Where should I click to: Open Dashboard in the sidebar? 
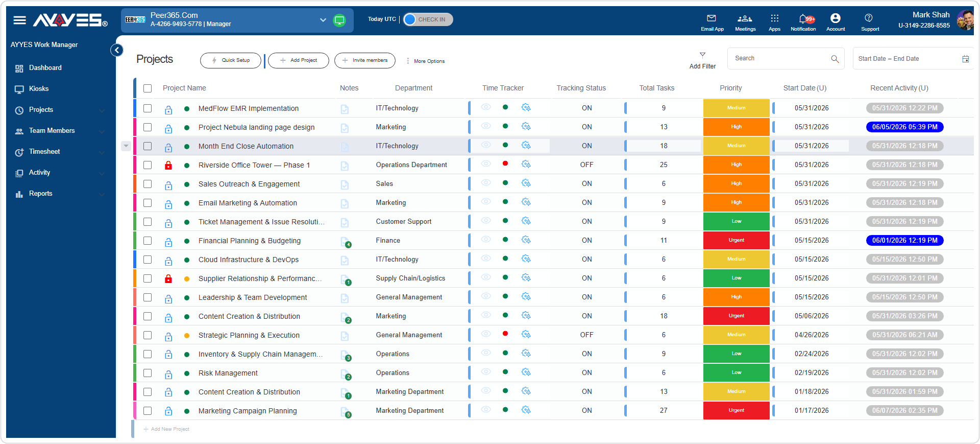[x=45, y=68]
